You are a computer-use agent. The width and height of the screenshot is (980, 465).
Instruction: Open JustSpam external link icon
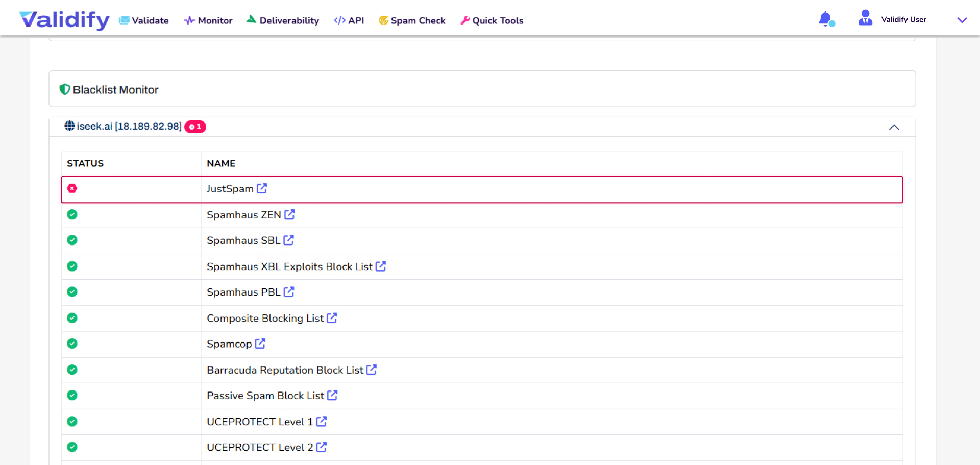tap(262, 188)
